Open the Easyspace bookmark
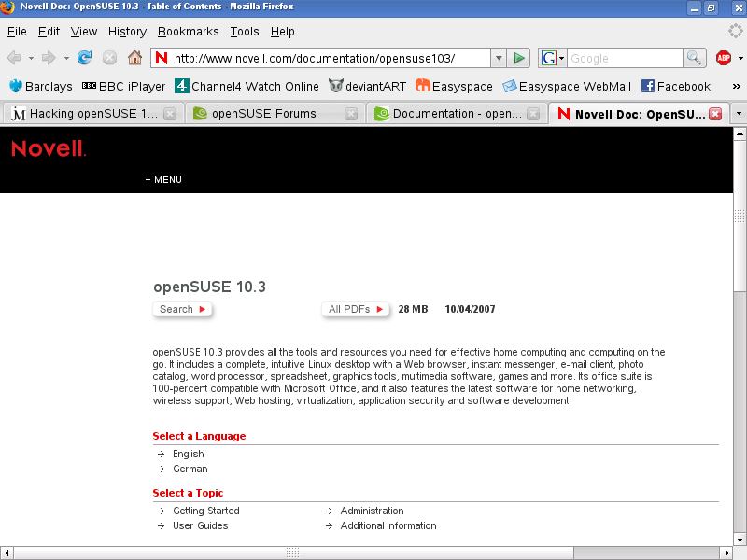Image resolution: width=747 pixels, height=560 pixels. coord(454,86)
